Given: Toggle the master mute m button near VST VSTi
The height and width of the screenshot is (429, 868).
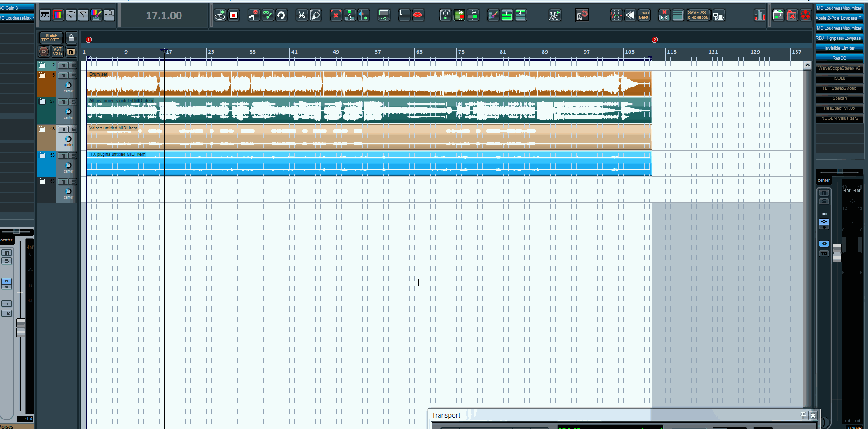Looking at the screenshot, I should point(71,51).
